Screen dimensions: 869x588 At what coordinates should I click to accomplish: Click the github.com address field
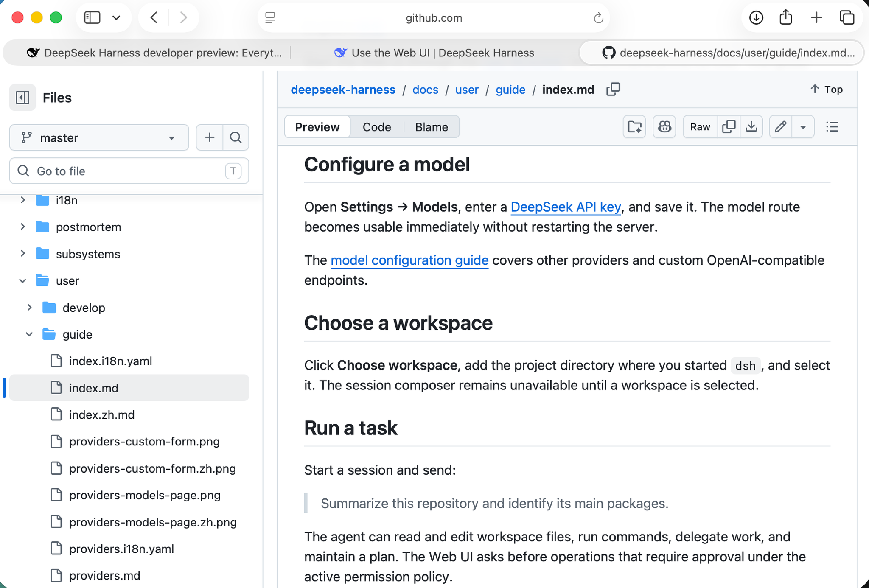434,18
